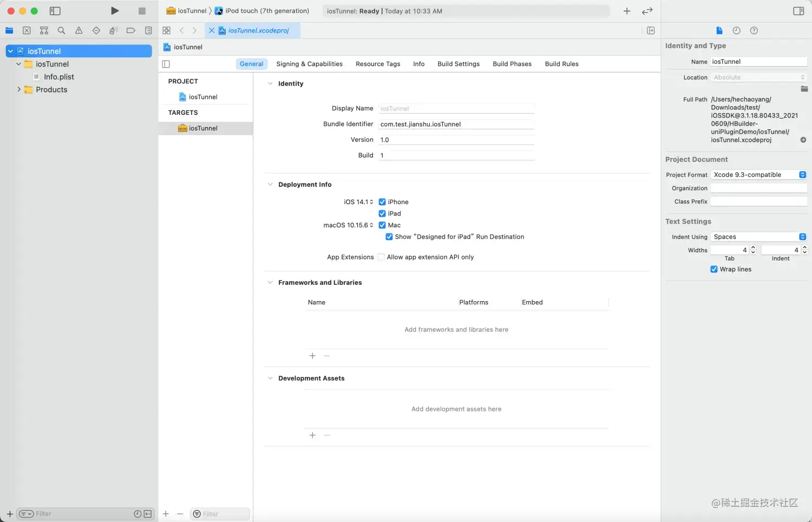Toggle the inspectors panel icon at top right
The image size is (812, 522).
click(798, 11)
